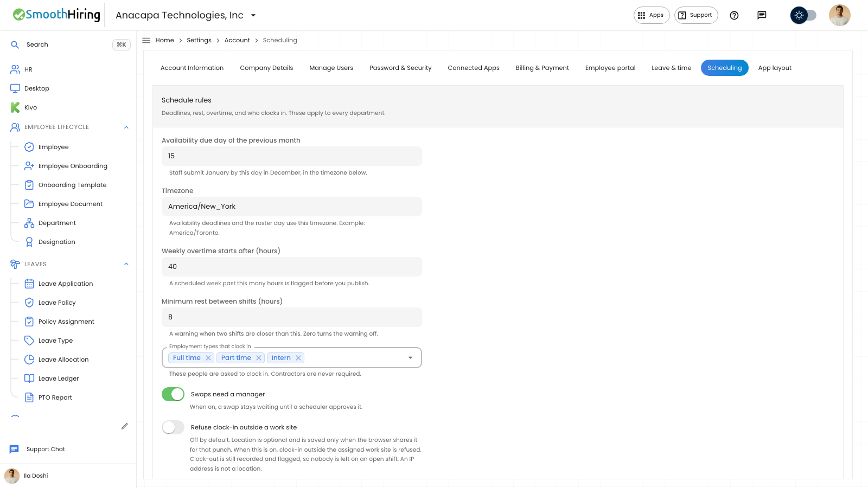Remove the Full time chip
Viewport: 868px width, 488px height.
point(208,358)
